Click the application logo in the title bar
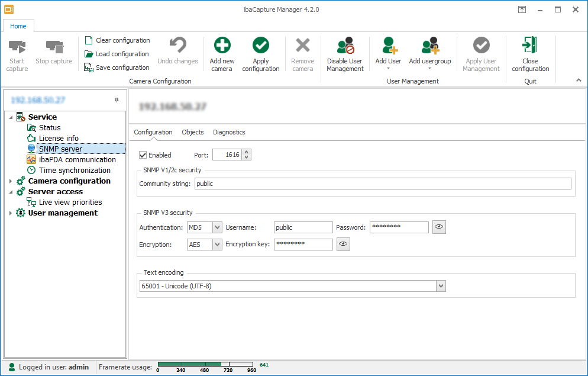 (x=9, y=9)
